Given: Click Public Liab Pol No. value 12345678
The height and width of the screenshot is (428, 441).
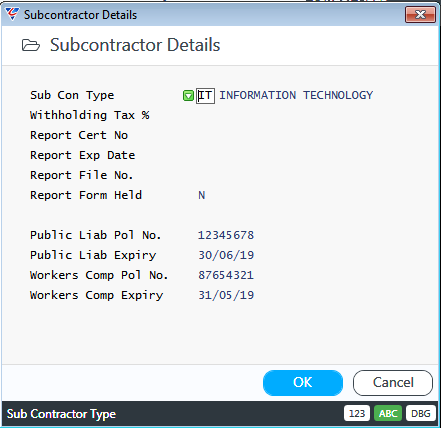Looking at the screenshot, I should point(226,235).
